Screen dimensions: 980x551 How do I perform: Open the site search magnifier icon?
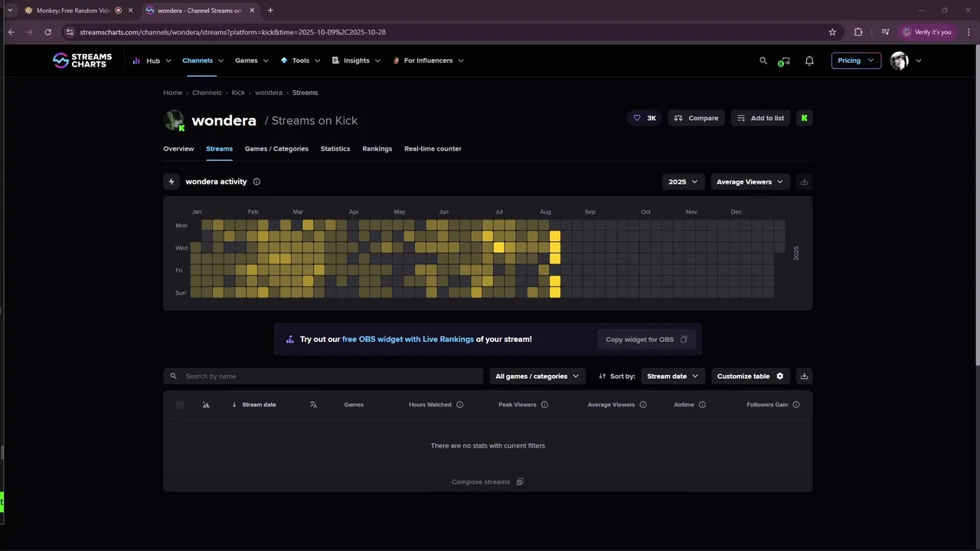point(763,60)
